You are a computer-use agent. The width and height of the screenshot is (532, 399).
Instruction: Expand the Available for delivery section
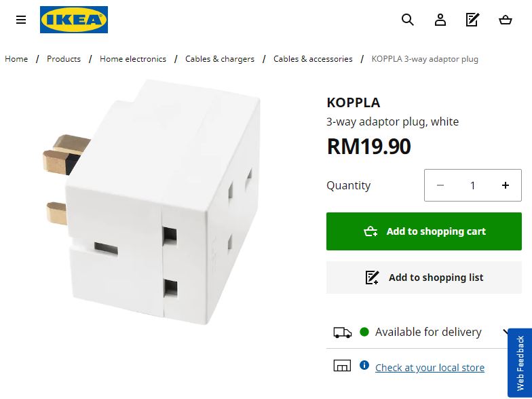pyautogui.click(x=506, y=332)
